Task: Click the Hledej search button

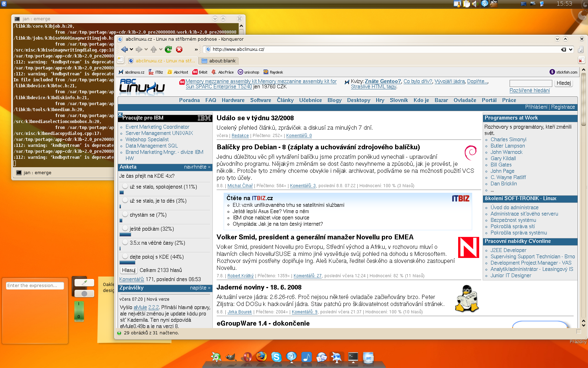Action: click(563, 83)
